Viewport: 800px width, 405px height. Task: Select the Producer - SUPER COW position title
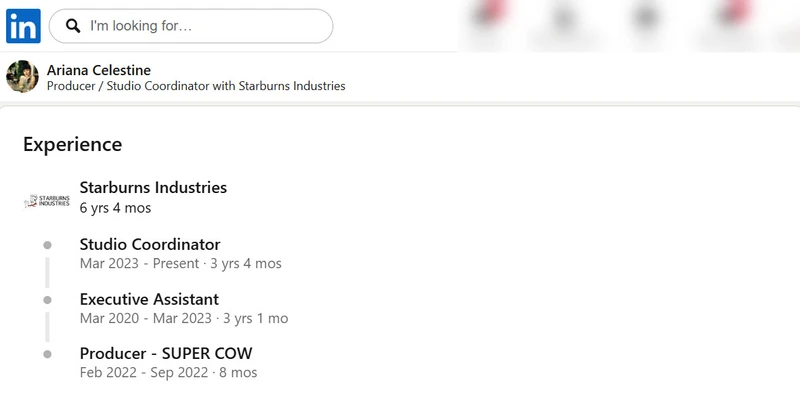click(166, 353)
